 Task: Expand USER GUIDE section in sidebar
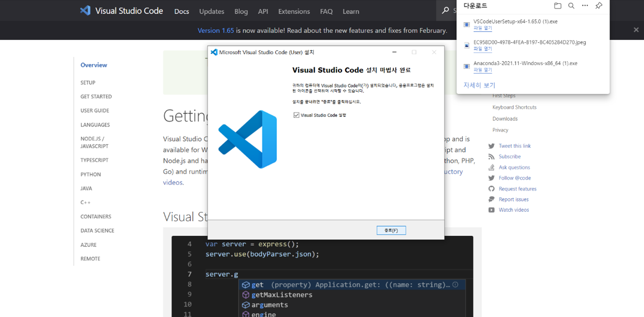pos(94,110)
